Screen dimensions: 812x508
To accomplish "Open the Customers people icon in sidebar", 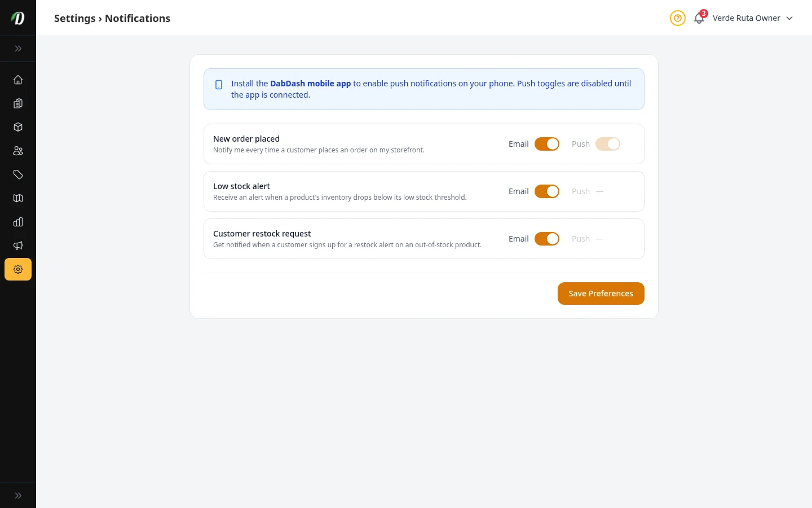I will [18, 151].
